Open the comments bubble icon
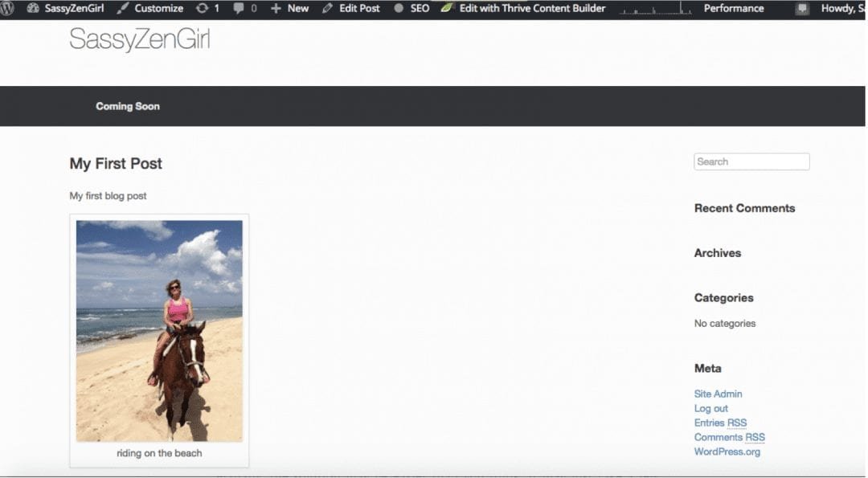The image size is (868, 478). point(239,9)
